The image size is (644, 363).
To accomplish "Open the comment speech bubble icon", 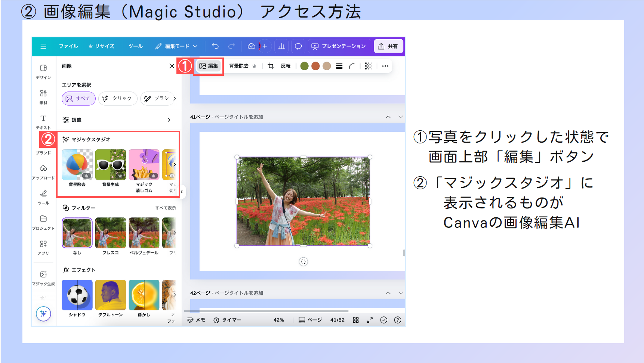I will pyautogui.click(x=298, y=46).
